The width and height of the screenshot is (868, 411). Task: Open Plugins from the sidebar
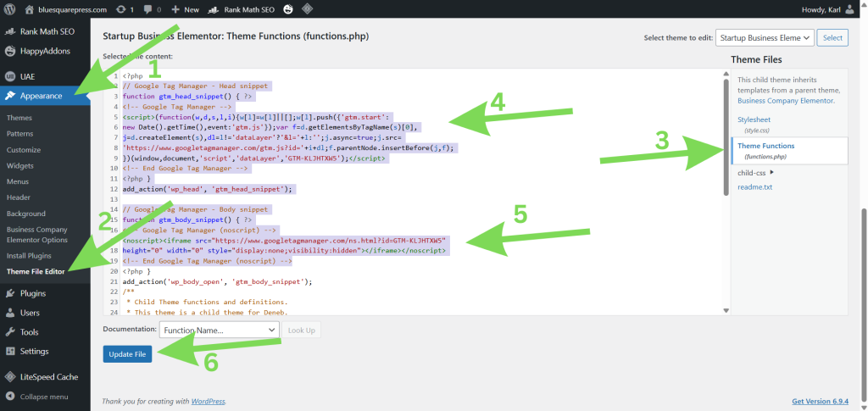tap(32, 293)
